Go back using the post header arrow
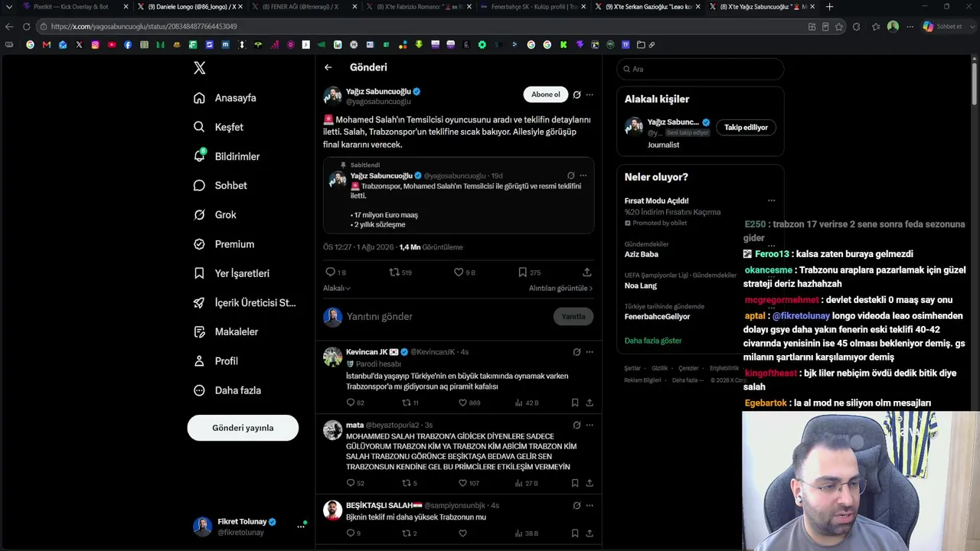The height and width of the screenshot is (551, 980). pyautogui.click(x=328, y=67)
